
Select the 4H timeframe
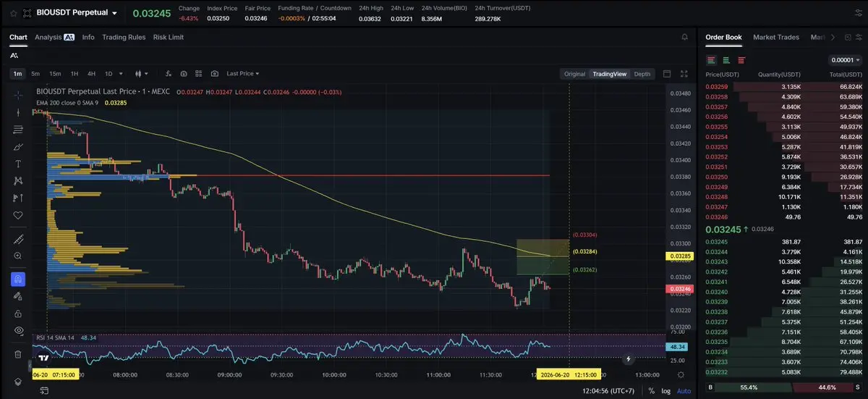point(91,74)
